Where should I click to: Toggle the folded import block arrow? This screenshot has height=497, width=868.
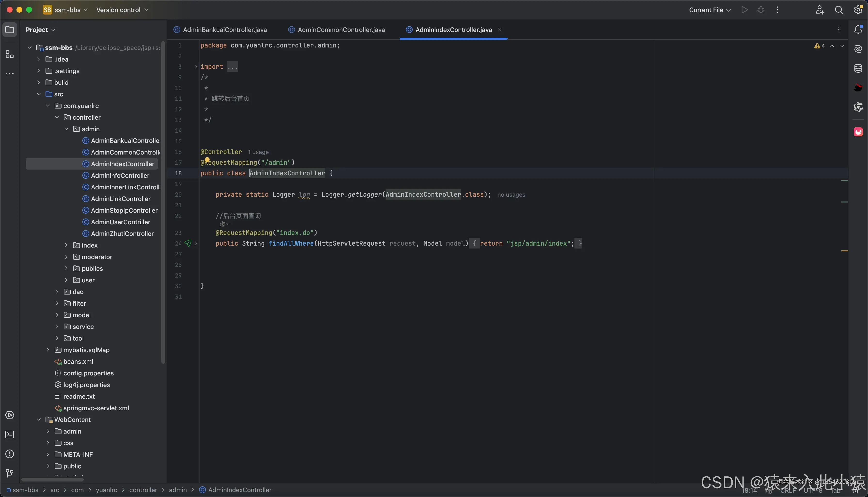[x=196, y=67]
